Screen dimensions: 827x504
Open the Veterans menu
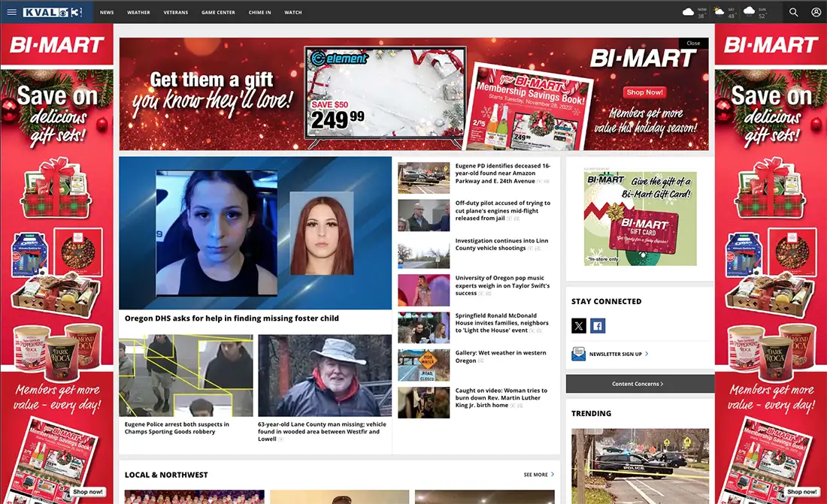[176, 12]
